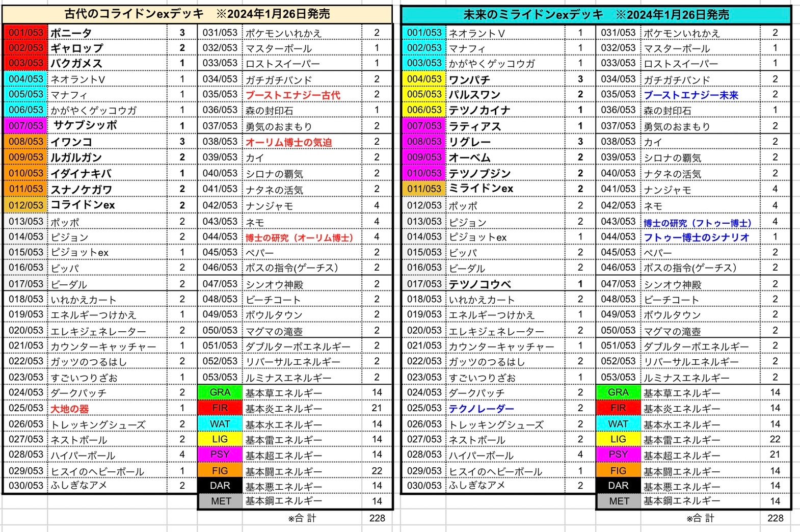Image resolution: width=800 pixels, height=532 pixels.
Task: Select the magenta 007/053 cell beside サケブシッポ
Action: (25, 126)
